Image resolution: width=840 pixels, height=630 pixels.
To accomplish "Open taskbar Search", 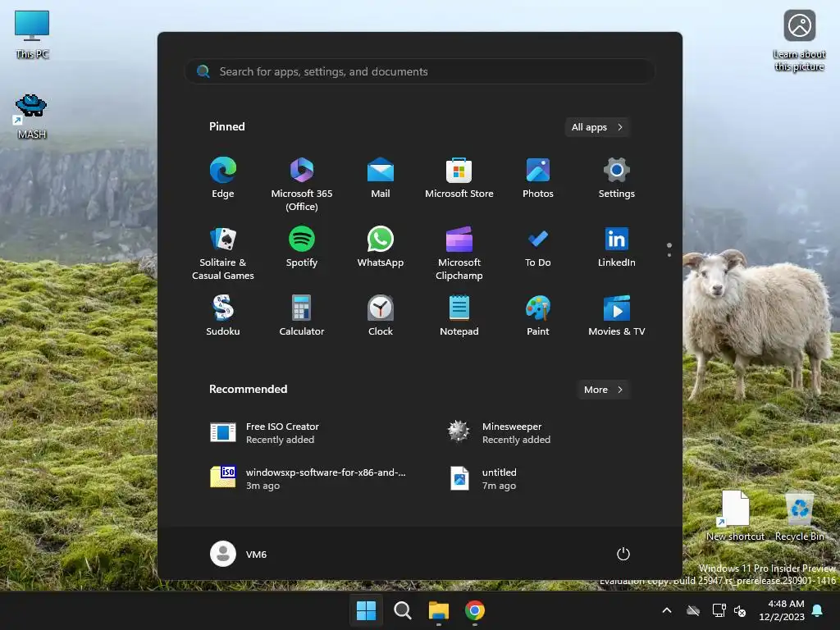I will coord(402,610).
